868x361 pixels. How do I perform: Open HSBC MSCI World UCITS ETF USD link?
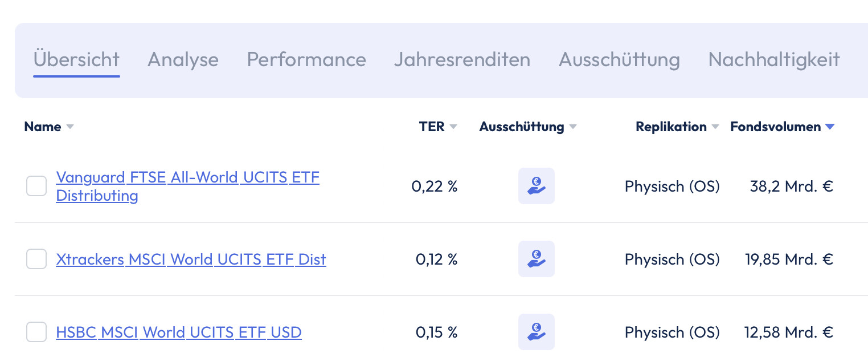[179, 332]
